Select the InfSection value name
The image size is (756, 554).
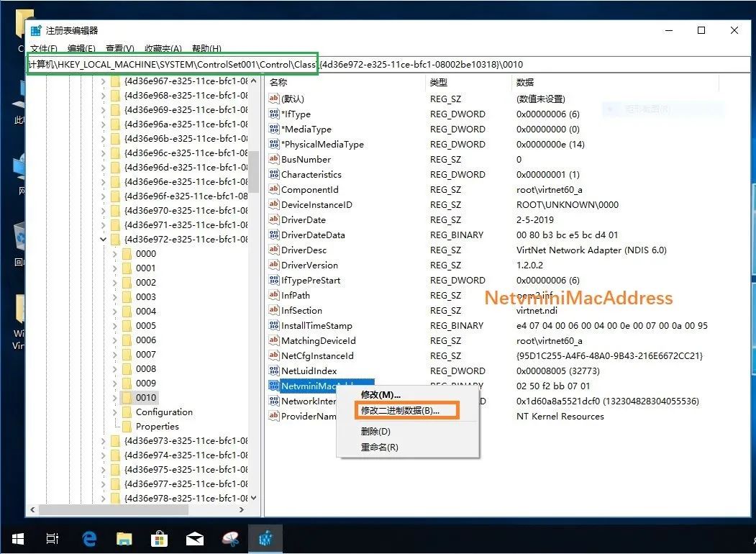[301, 311]
